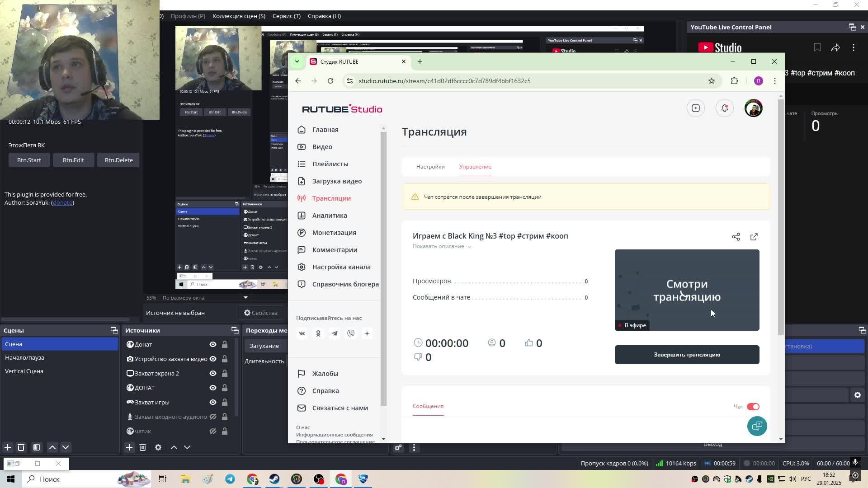Click Telegram icon under Подписывайтесь на нас
The image size is (868, 488).
(x=335, y=333)
